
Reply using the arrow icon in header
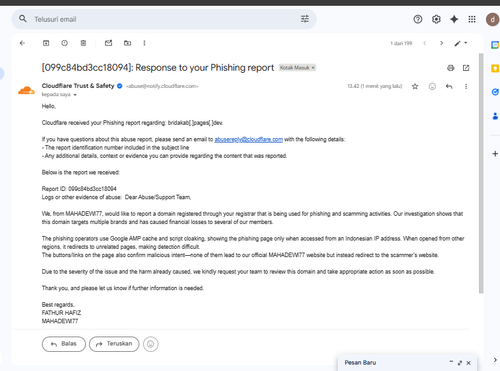[449, 86]
